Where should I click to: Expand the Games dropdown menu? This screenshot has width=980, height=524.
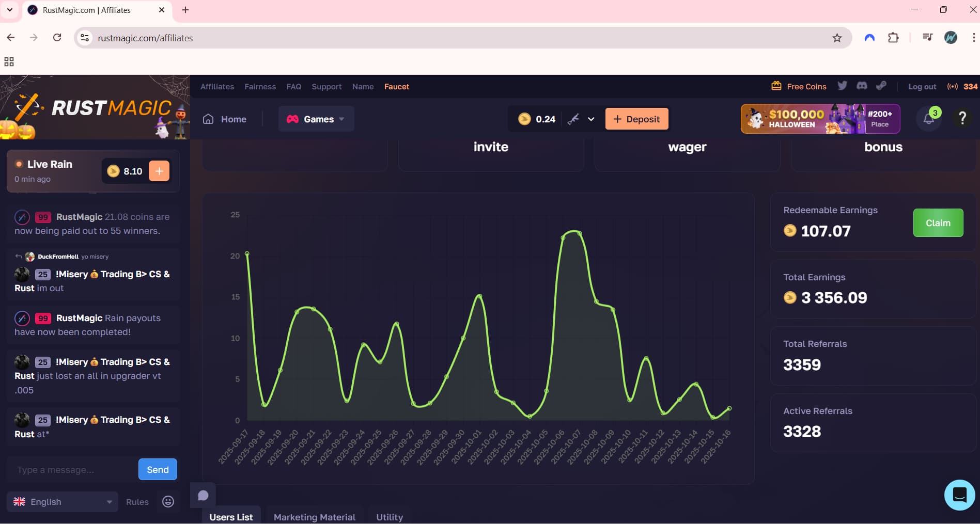coord(316,119)
